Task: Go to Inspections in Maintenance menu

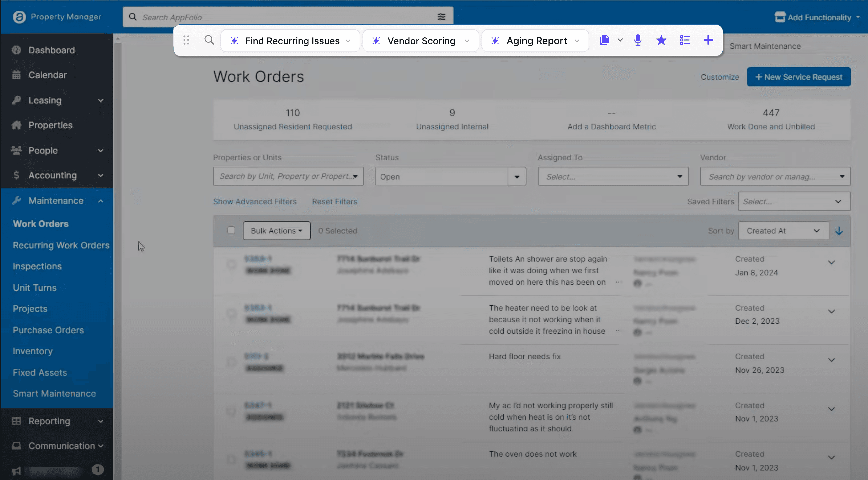Action: pos(37,266)
